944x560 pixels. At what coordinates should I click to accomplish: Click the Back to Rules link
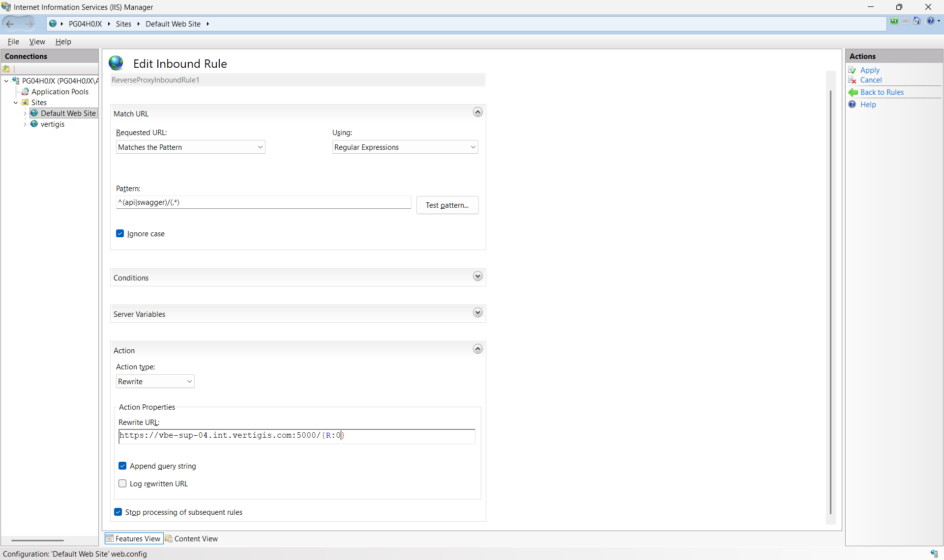click(882, 92)
